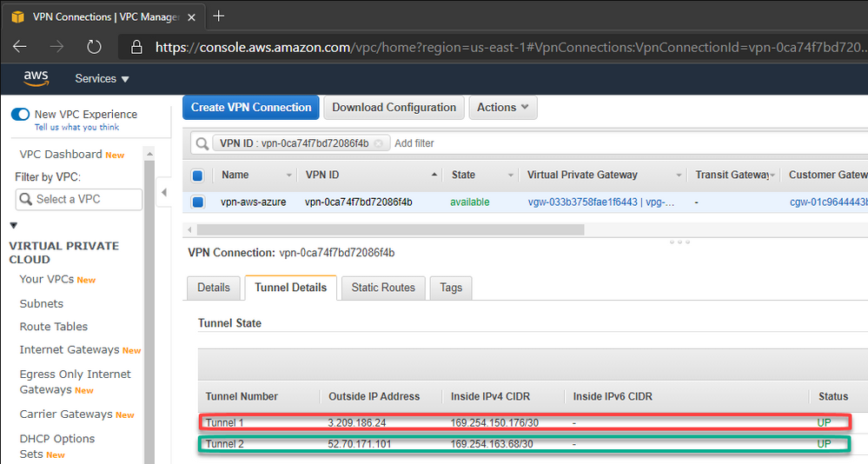This screenshot has height=464, width=868.
Task: Click the Outside IP Address column header
Action: tap(374, 396)
